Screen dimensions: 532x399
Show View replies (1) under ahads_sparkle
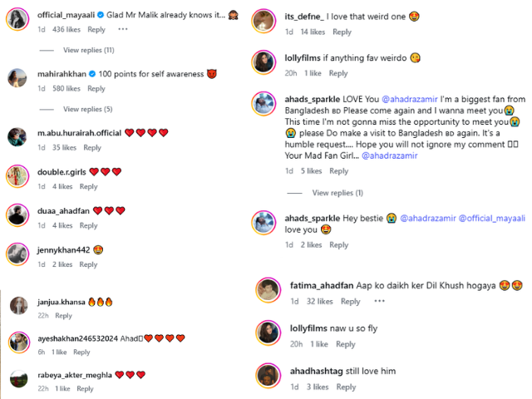(x=337, y=193)
